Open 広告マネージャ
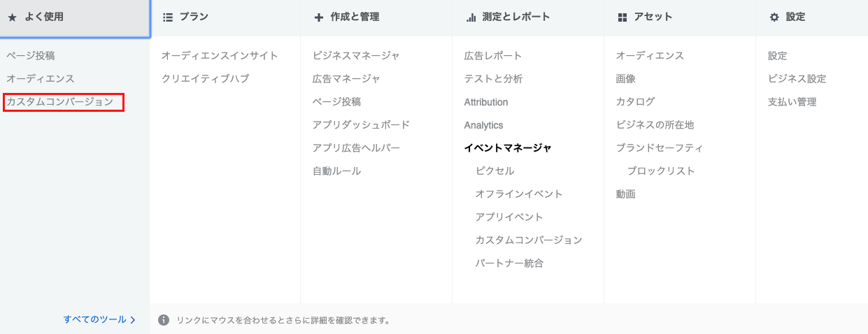This screenshot has height=334, width=868. [x=346, y=79]
